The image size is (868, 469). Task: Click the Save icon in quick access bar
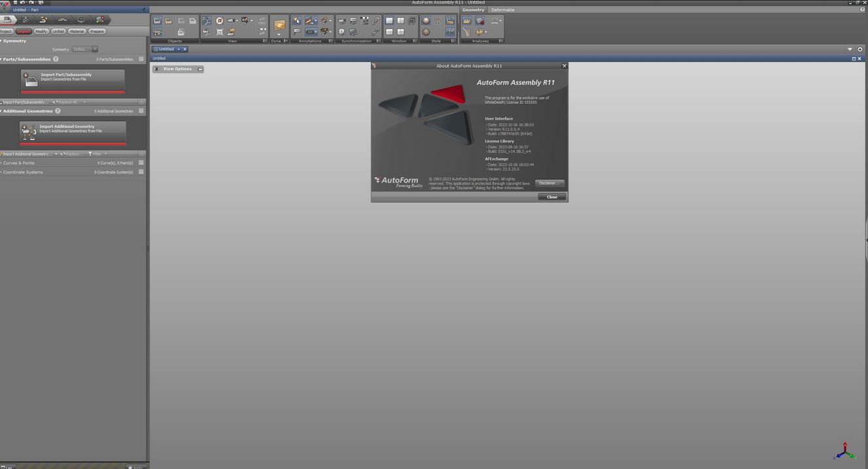click(15, 3)
